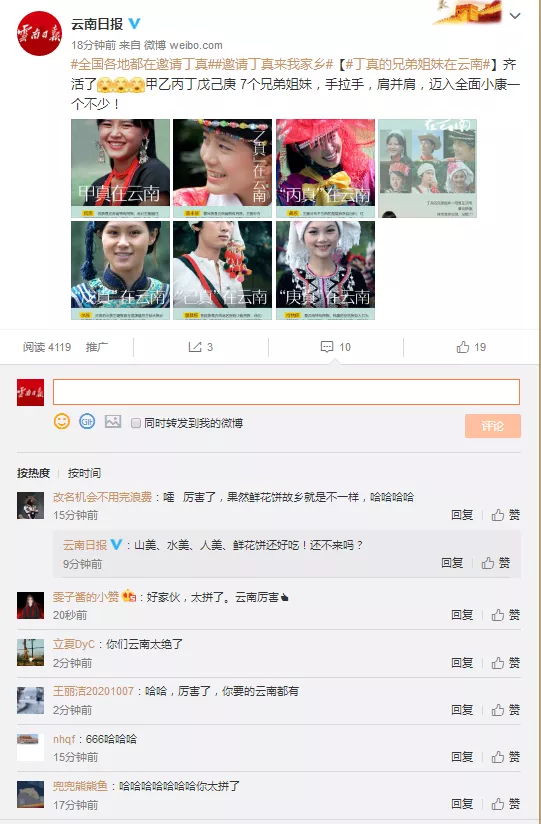Expand the post options chevron at top right
Screen dimensions: 541x824
coord(515,16)
